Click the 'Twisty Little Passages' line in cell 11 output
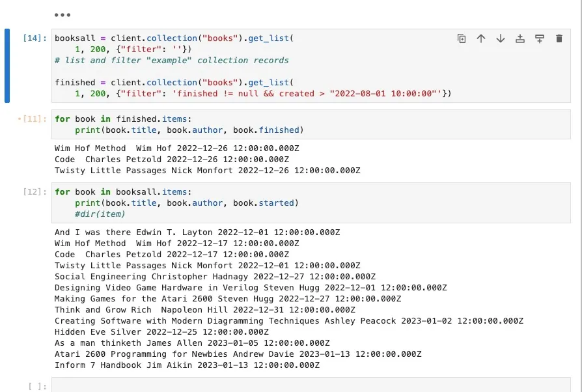Viewport: 582px width, 392px height. point(207,171)
